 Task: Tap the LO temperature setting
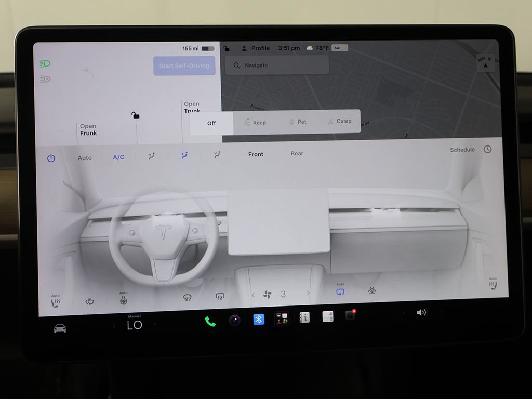click(x=135, y=325)
